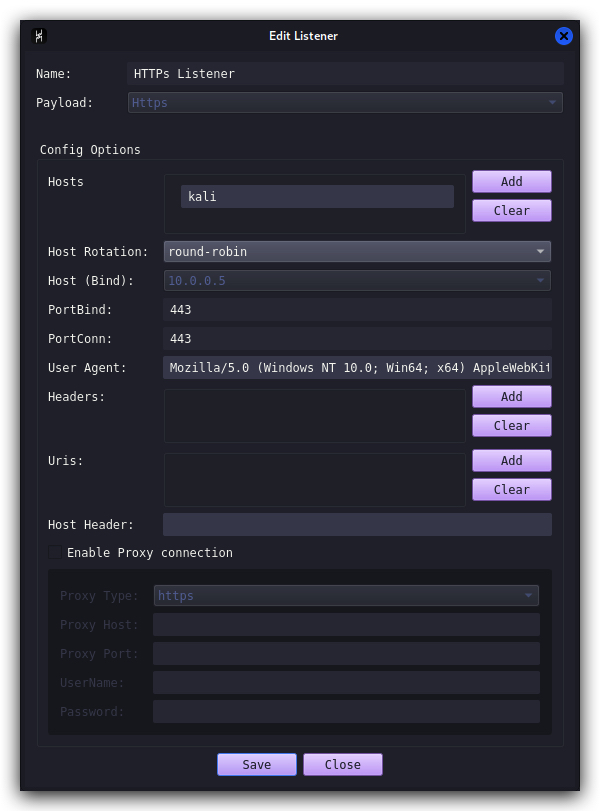
Task: Enable Proxy connection checkbox
Action: pos(55,552)
